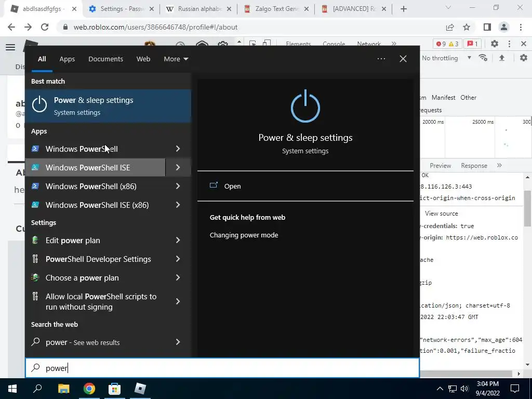The height and width of the screenshot is (399, 532).
Task: Close the Windows search panel
Action: (x=403, y=59)
